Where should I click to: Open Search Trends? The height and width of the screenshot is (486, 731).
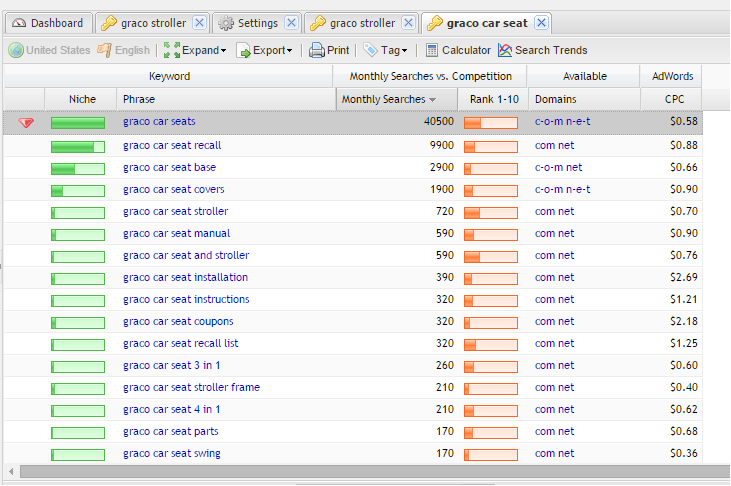[543, 50]
